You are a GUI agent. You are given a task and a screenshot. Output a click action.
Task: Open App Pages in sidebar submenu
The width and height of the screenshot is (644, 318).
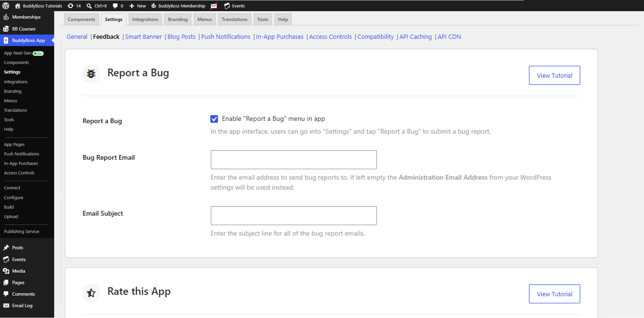pos(14,144)
